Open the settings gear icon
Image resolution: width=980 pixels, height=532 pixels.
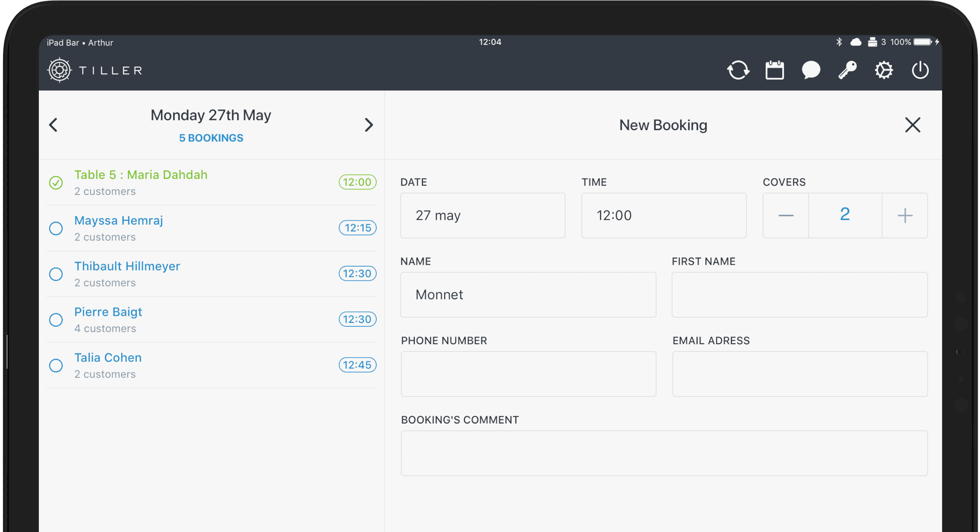tap(884, 70)
